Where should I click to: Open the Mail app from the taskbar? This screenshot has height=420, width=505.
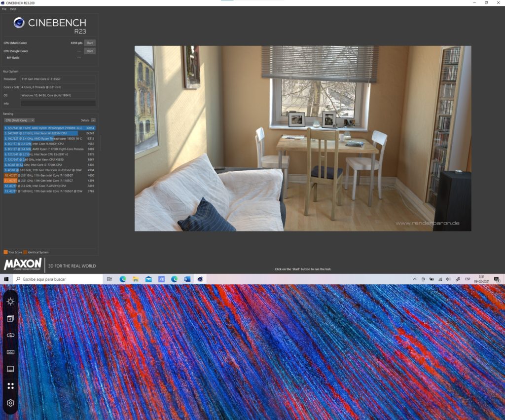pyautogui.click(x=148, y=279)
